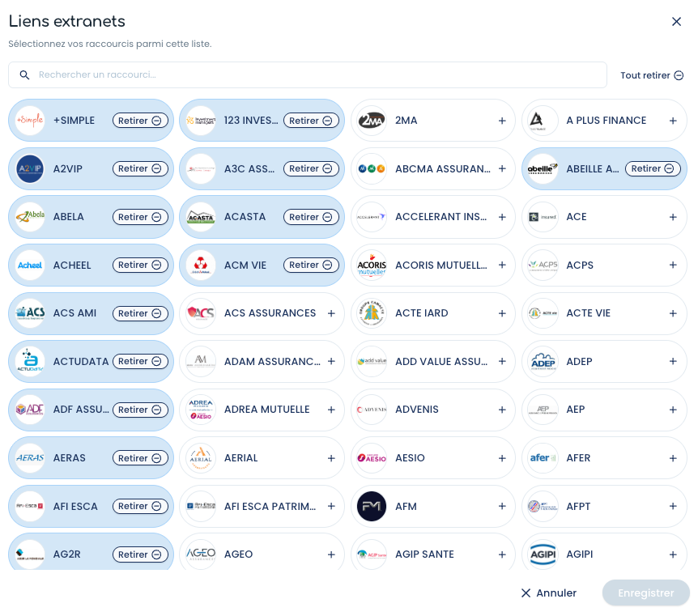Viewport: 698px width, 616px height.
Task: Add the A PLUS FINANCE shortcut
Action: 673,121
